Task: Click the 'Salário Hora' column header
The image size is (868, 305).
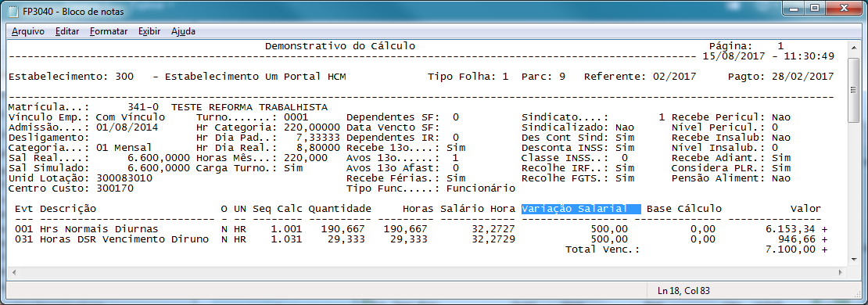Action: (477, 209)
